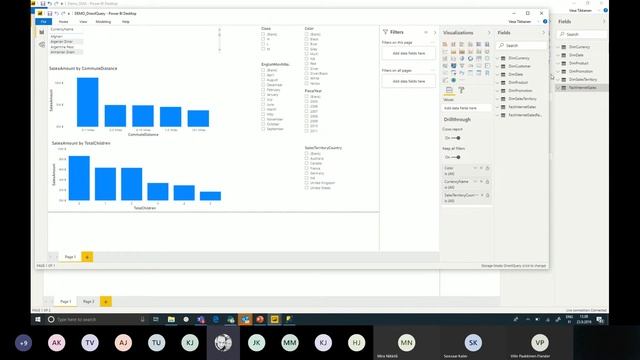The width and height of the screenshot is (640, 360).
Task: Select Page 2 tab in back window
Action: pos(89,302)
